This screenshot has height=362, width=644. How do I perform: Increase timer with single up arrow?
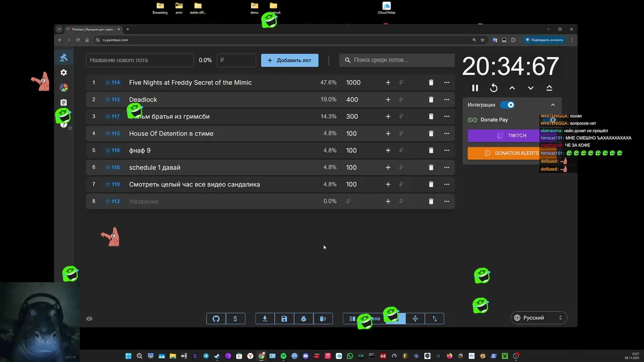(512, 88)
